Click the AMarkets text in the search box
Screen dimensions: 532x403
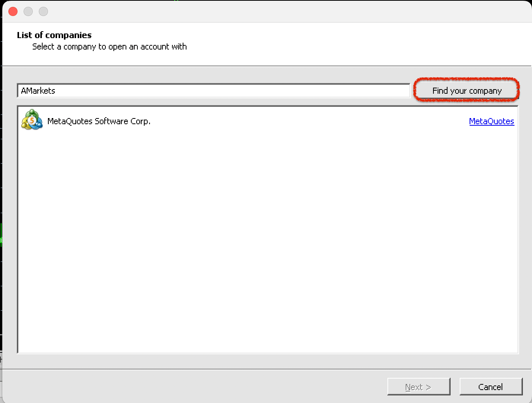pyautogui.click(x=38, y=91)
